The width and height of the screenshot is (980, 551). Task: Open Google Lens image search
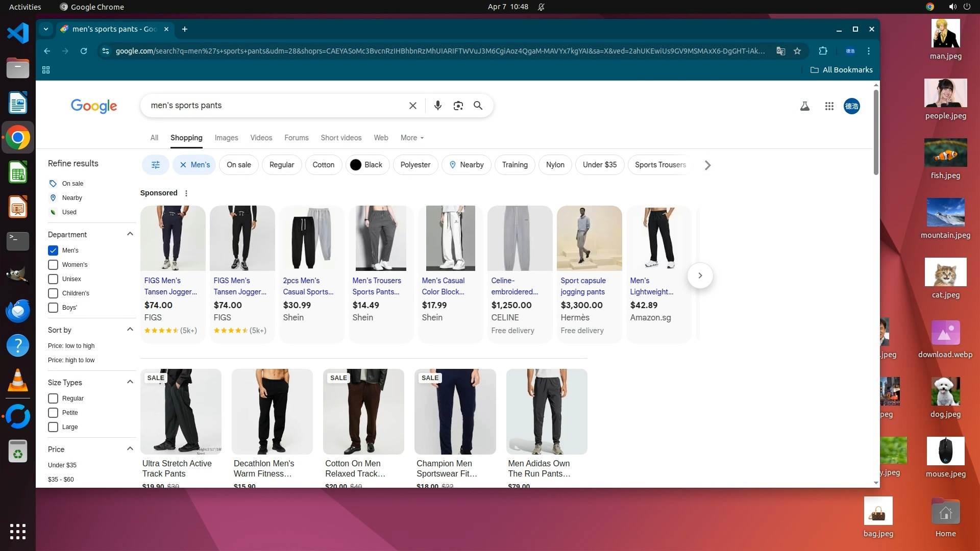point(458,106)
